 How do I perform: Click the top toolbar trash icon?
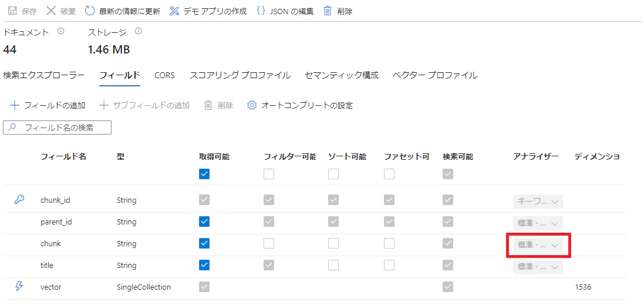click(328, 11)
